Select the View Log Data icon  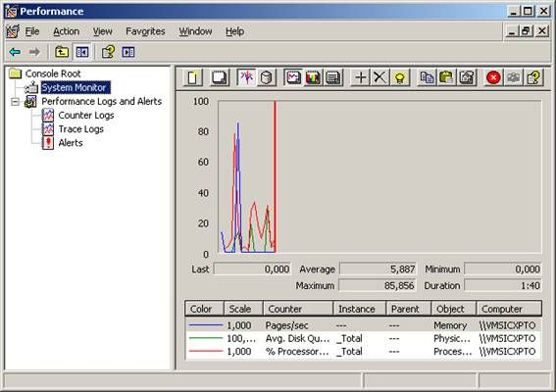click(x=267, y=77)
